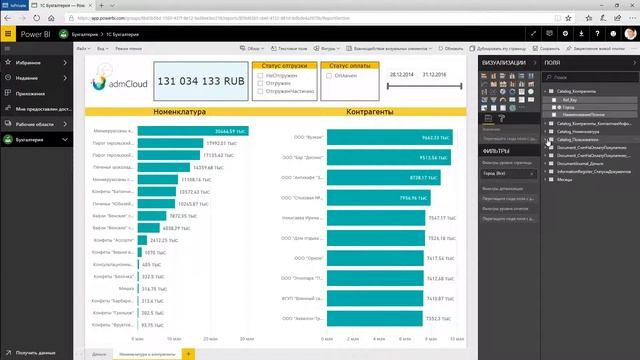
Task: Click the date slider left handle
Action: click(388, 86)
